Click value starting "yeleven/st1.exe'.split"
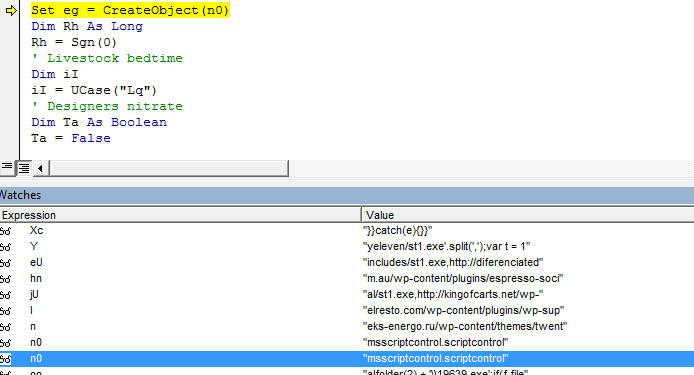The height and width of the screenshot is (375, 694). [x=447, y=247]
